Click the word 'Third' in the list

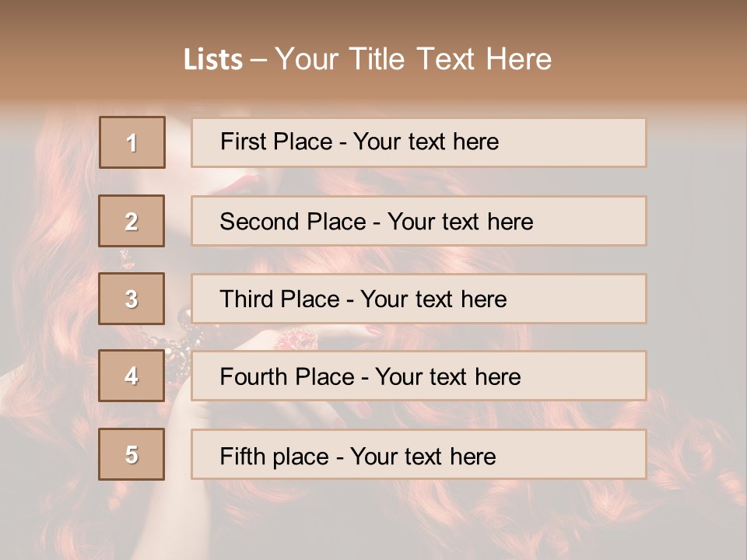tap(246, 299)
